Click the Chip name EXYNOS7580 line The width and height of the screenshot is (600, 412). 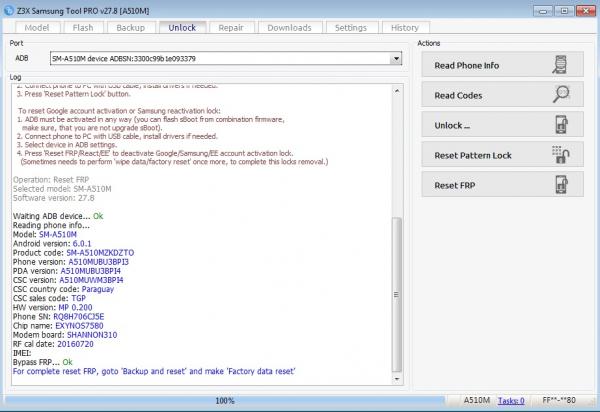tap(58, 326)
